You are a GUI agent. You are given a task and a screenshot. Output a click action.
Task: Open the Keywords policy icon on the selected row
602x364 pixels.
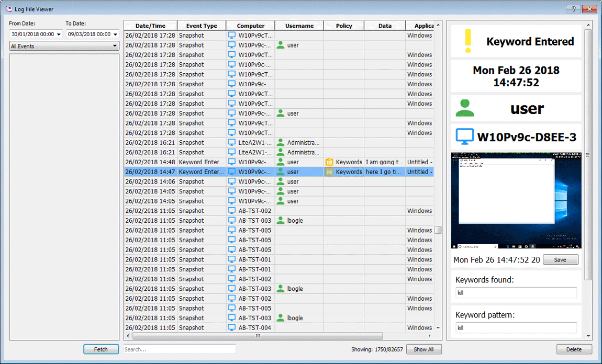[329, 172]
